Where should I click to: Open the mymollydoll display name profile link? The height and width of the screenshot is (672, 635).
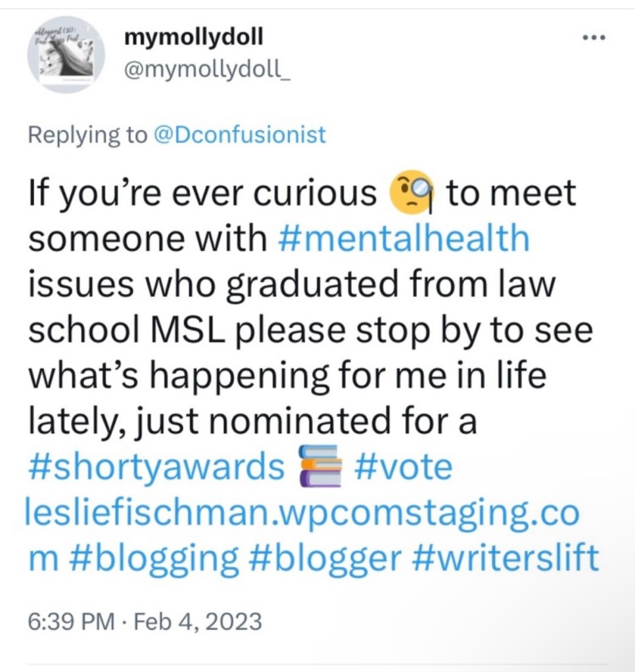click(x=193, y=37)
